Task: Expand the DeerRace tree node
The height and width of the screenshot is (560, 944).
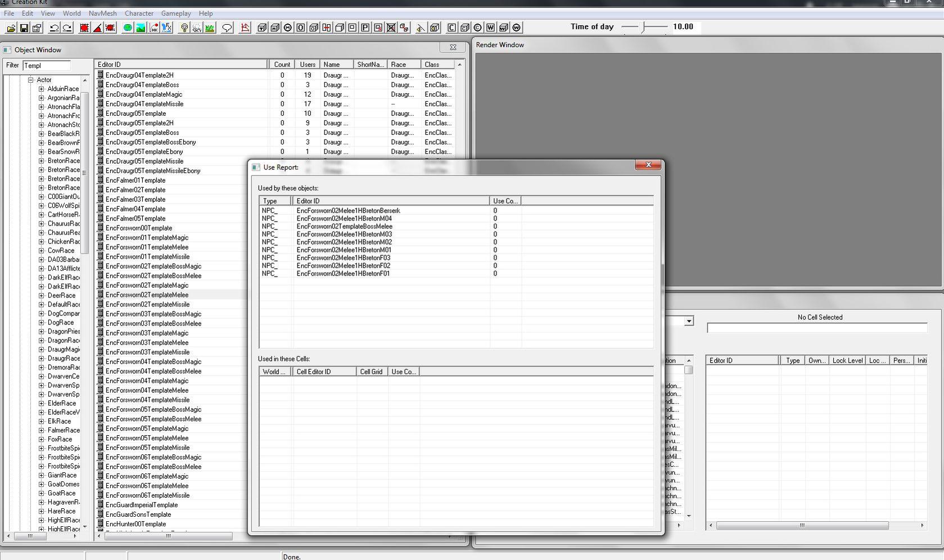Action: pos(41,296)
